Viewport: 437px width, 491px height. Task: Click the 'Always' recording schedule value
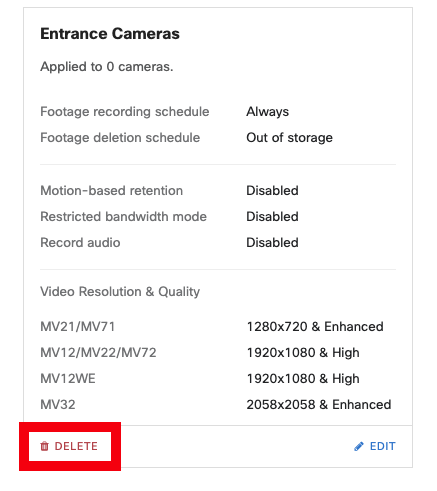pyautogui.click(x=267, y=112)
